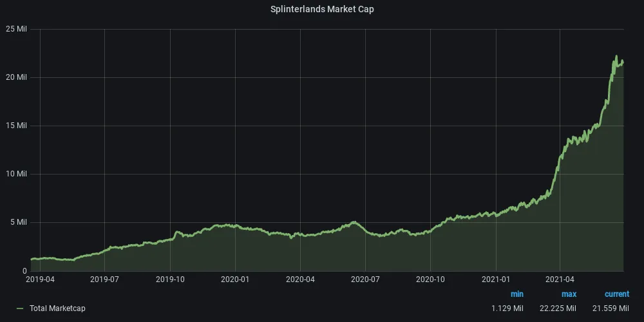Viewport: 644px width, 322px height.
Task: Click the 2020-10 x-axis label
Action: coord(430,279)
